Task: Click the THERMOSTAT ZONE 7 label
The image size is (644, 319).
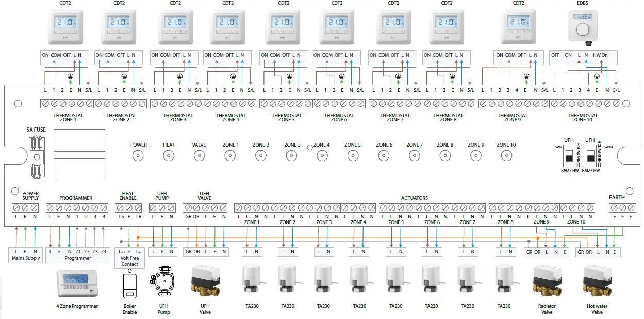Action: tap(395, 118)
